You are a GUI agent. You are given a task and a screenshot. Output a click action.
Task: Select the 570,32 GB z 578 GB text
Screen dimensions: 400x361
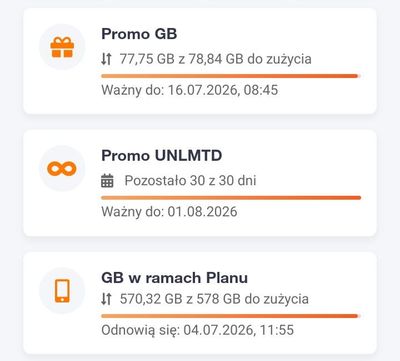click(x=180, y=299)
